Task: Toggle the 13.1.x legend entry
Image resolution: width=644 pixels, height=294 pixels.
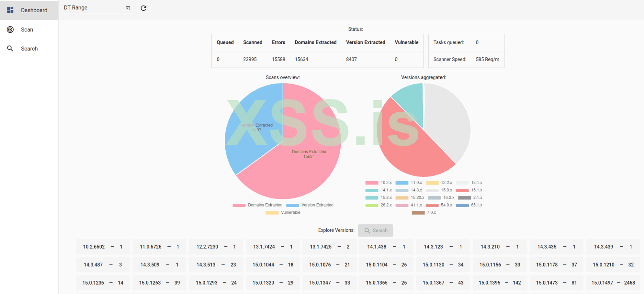Action: [469, 183]
